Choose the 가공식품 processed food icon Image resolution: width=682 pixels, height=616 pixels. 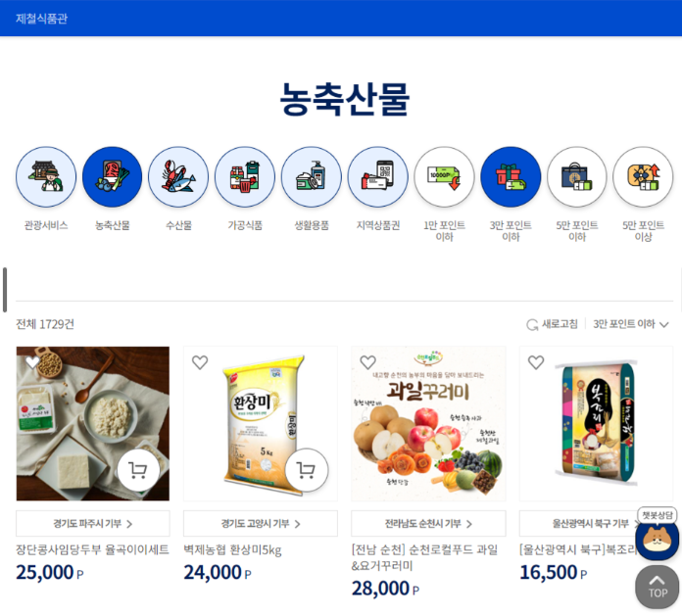tap(245, 177)
